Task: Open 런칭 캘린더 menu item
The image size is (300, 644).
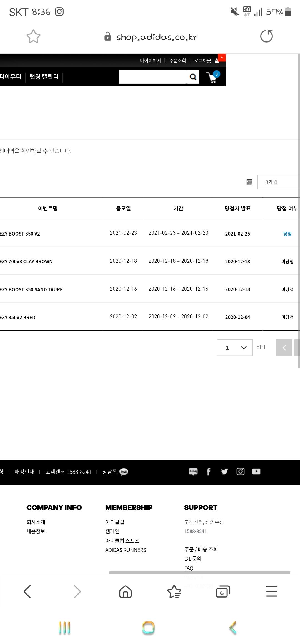Action: (44, 77)
